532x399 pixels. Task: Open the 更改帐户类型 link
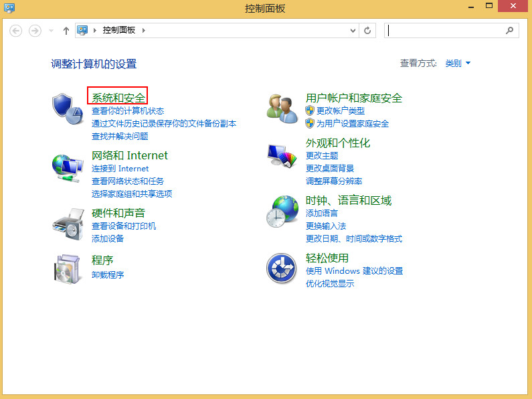[341, 110]
